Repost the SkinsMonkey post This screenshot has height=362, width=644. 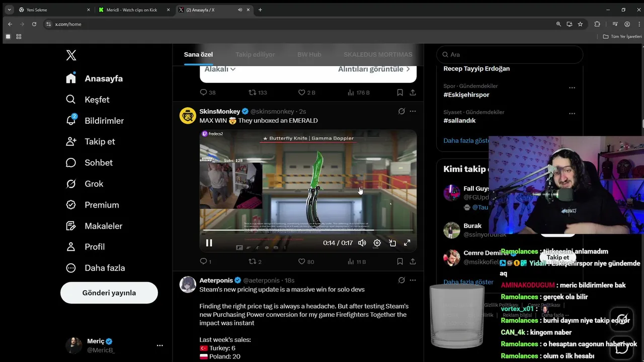tap(255, 261)
